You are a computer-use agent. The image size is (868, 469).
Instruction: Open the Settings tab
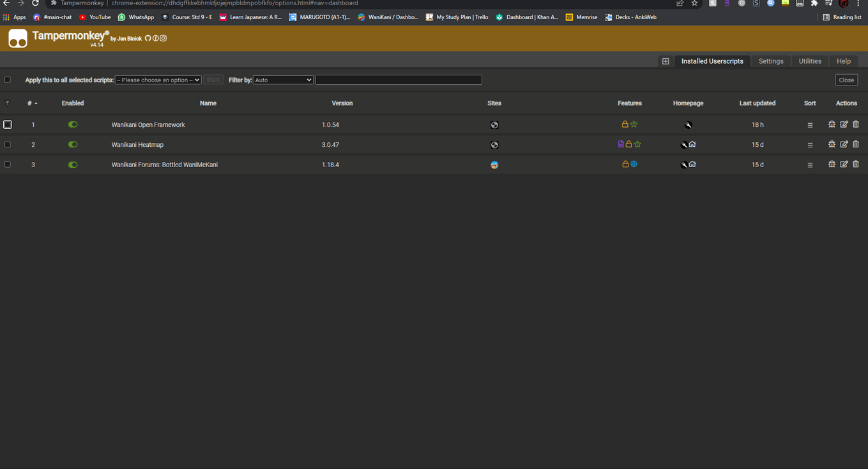771,61
